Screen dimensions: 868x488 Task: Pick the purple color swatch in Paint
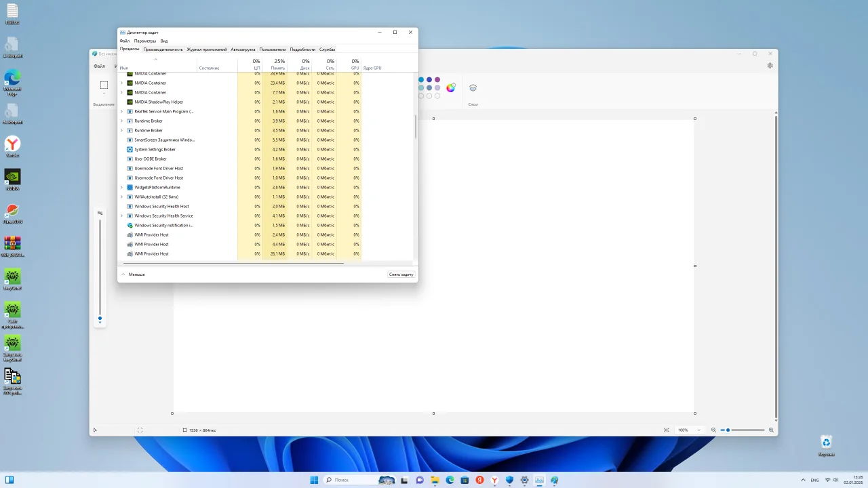pos(437,80)
